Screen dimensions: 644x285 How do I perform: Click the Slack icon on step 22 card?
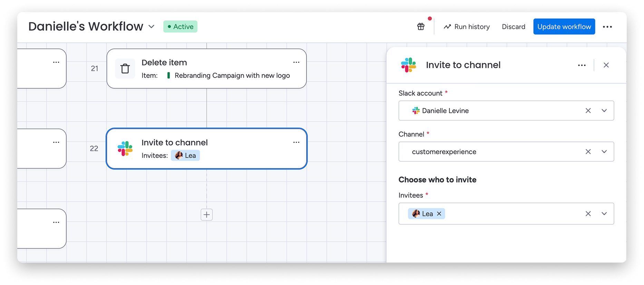pos(125,148)
